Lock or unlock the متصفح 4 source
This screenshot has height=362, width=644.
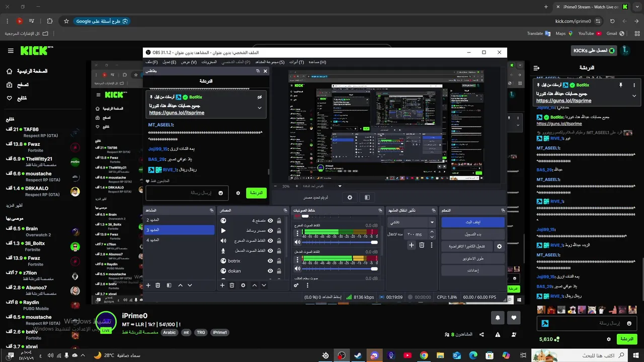pyautogui.click(x=279, y=221)
